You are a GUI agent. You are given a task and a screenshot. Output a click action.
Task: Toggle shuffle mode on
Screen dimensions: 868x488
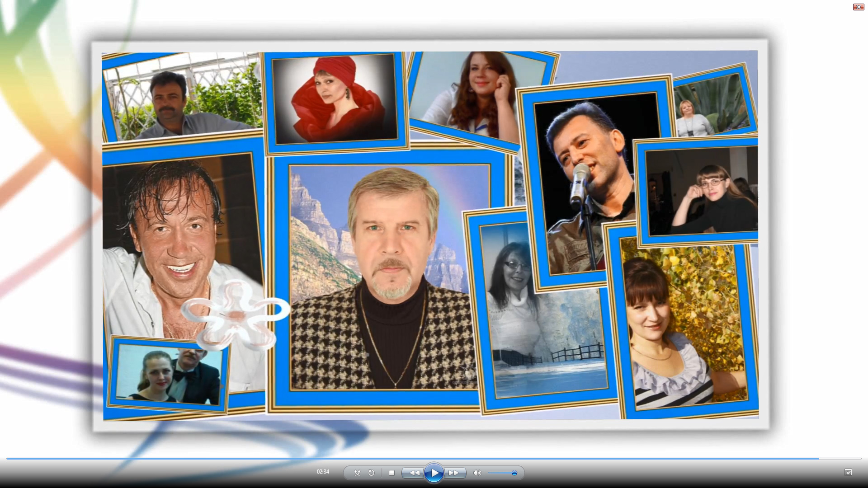pyautogui.click(x=357, y=473)
